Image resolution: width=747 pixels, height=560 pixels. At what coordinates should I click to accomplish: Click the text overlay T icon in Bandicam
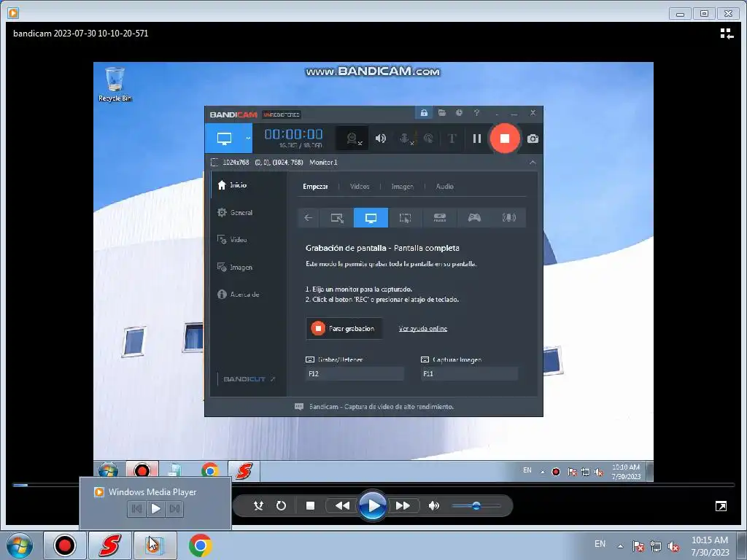coord(452,139)
